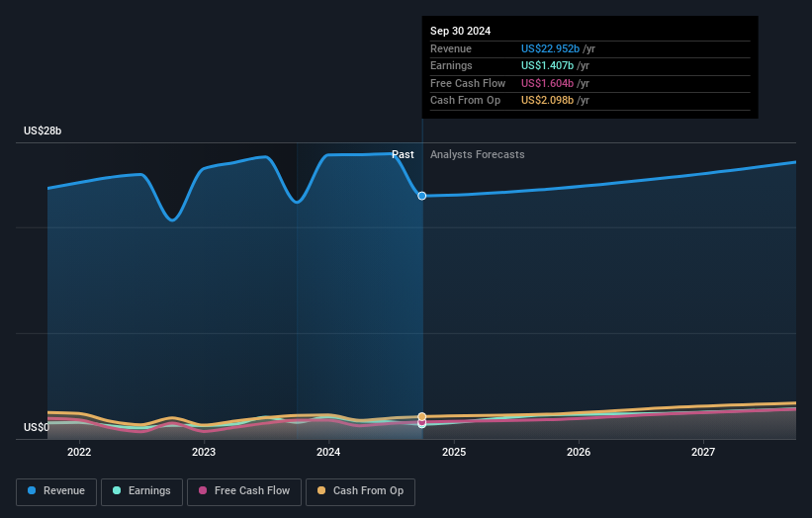Click the Past label on the chart
This screenshot has height=518, width=812.
tap(403, 154)
